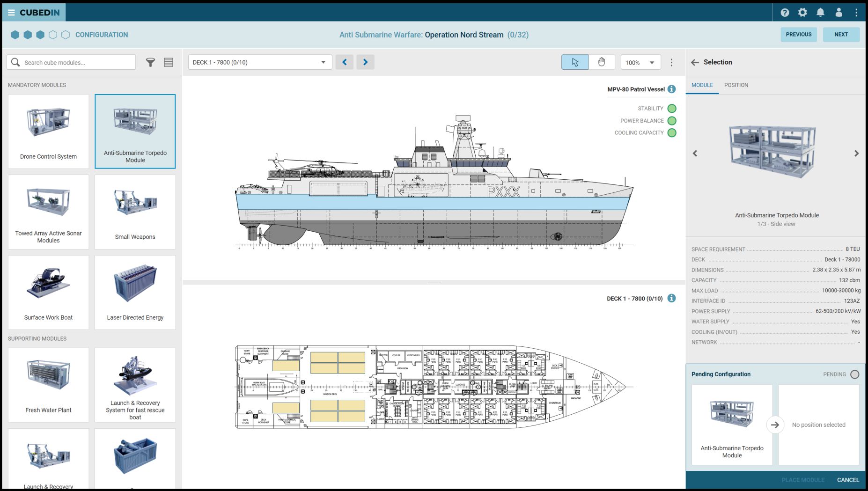
Task: Select the Laser Directed Energy module
Action: (x=135, y=293)
